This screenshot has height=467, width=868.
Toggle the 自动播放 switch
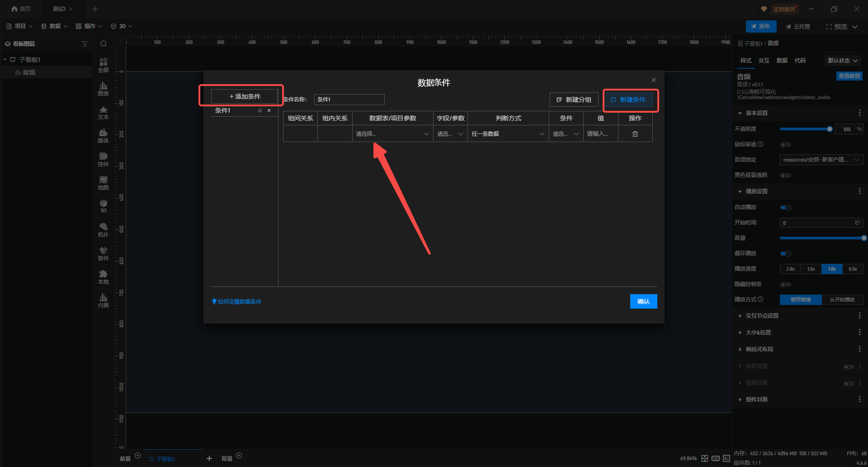[x=786, y=208]
